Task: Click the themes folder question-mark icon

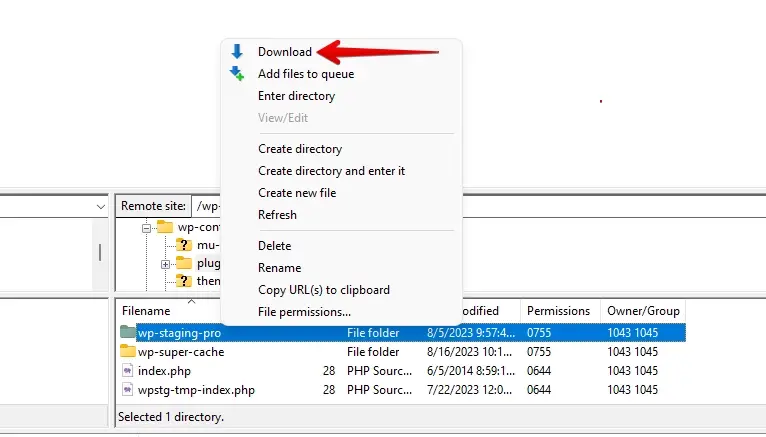Action: 184,281
